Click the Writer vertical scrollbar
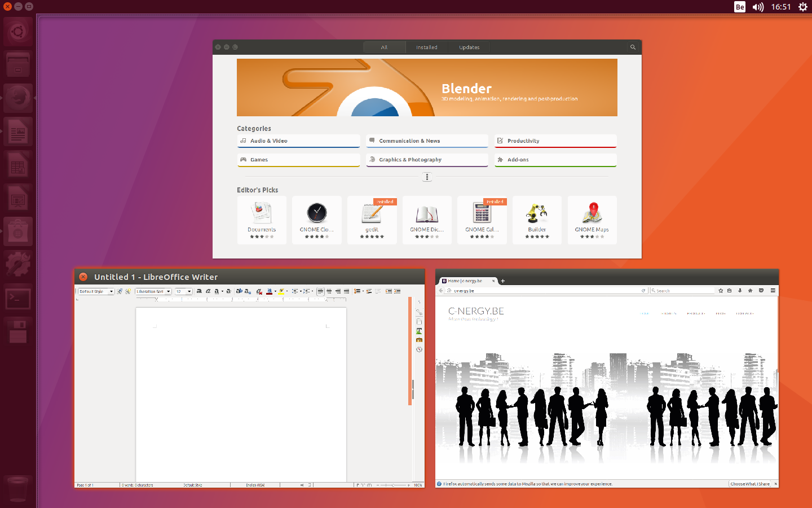This screenshot has width=812, height=508. coord(410,350)
